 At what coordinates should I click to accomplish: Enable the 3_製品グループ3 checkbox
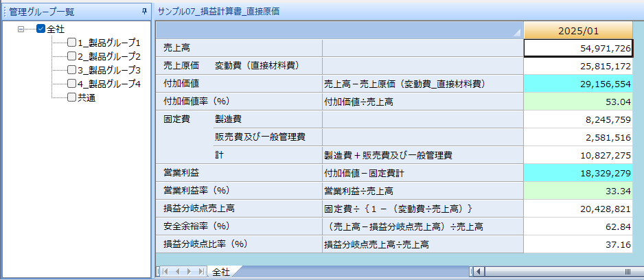72,70
